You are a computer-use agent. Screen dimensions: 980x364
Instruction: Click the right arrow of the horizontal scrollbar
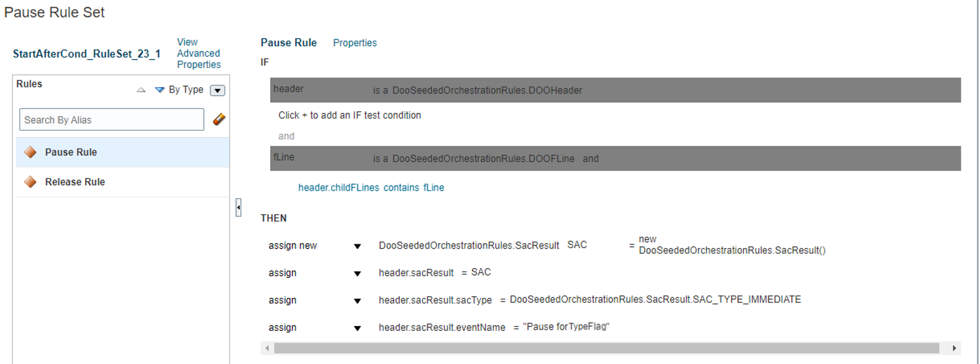pos(954,348)
